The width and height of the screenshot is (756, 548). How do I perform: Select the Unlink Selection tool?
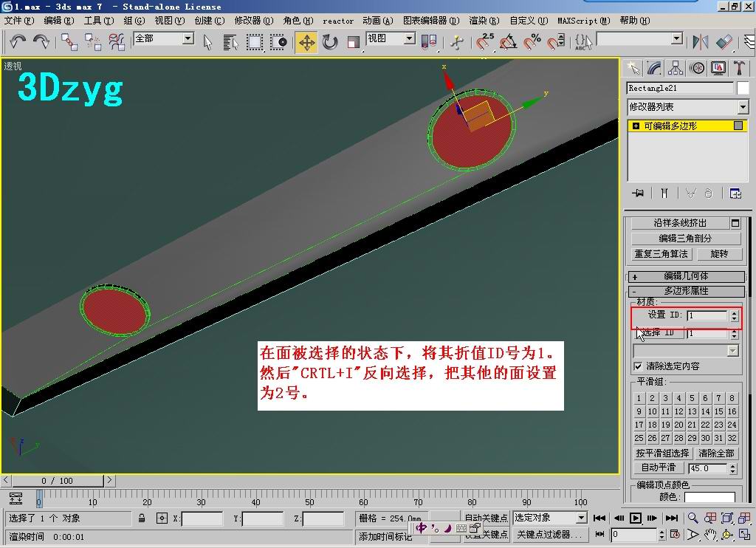(x=92, y=42)
